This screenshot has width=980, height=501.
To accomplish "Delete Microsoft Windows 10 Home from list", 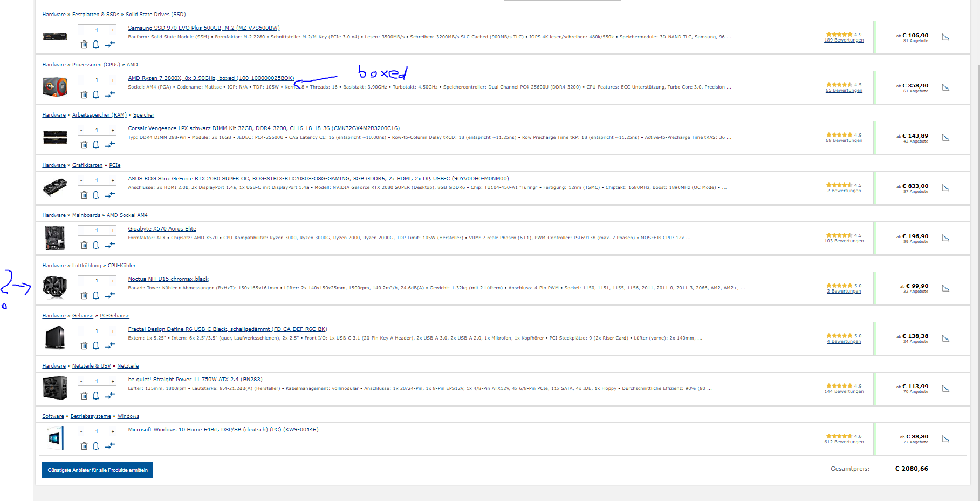I will tap(84, 446).
